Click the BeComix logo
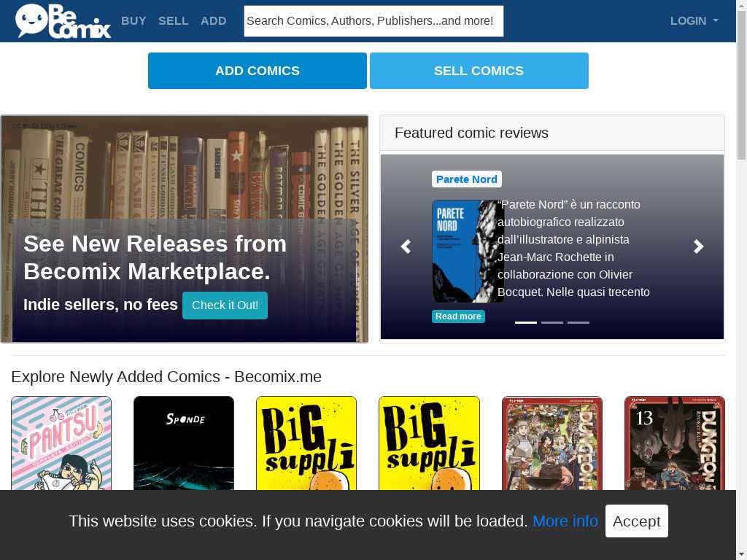 point(63,21)
